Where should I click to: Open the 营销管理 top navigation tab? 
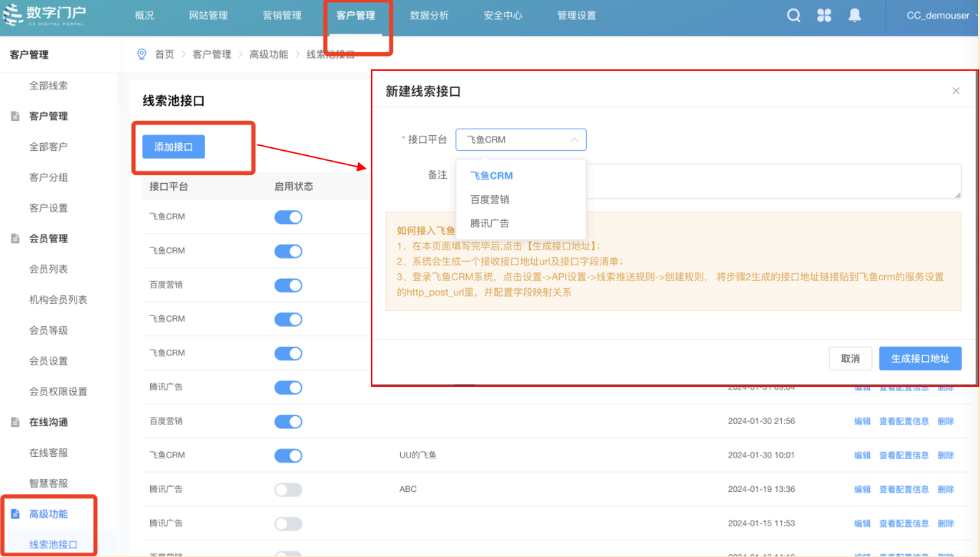(x=282, y=15)
